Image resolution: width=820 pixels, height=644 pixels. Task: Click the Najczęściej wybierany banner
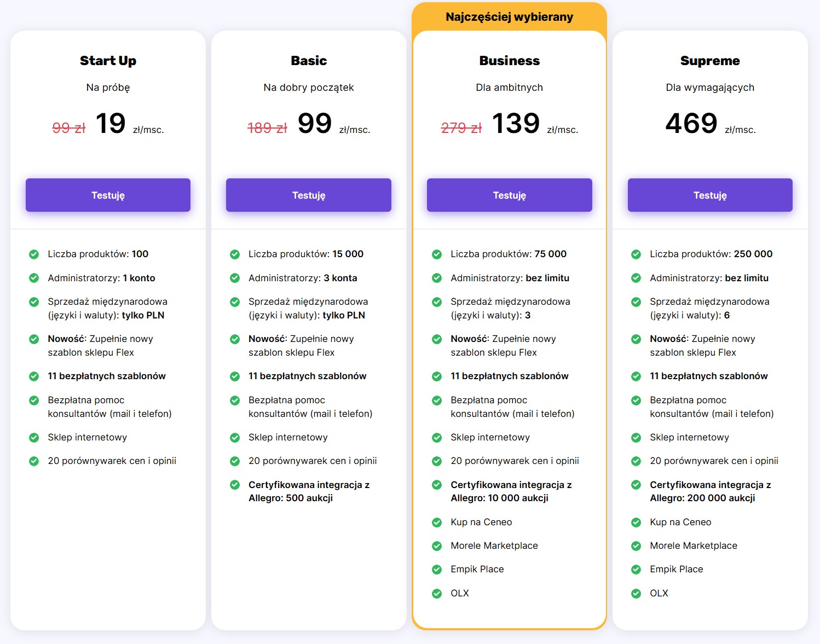click(x=509, y=17)
